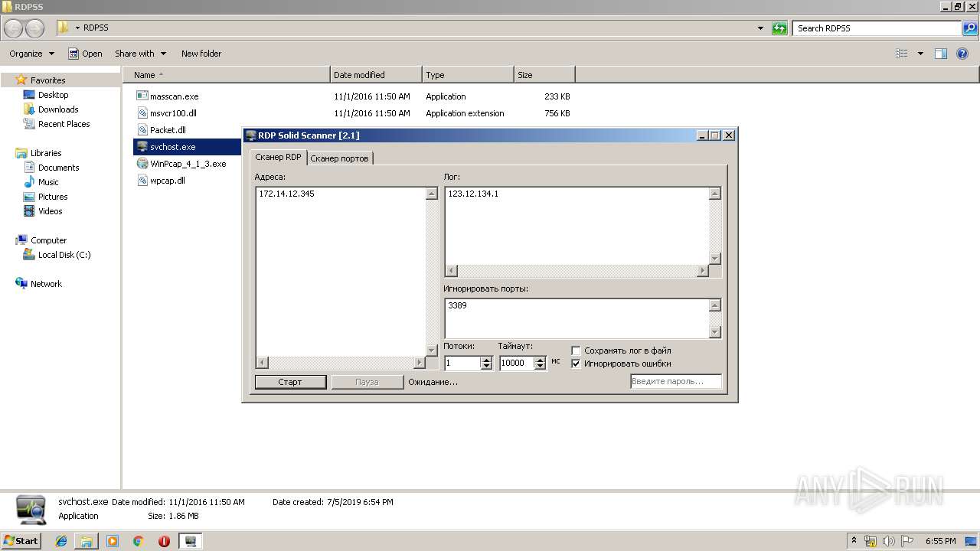Select the masscan.exe file icon
The width and height of the screenshot is (980, 551).
pyautogui.click(x=142, y=96)
